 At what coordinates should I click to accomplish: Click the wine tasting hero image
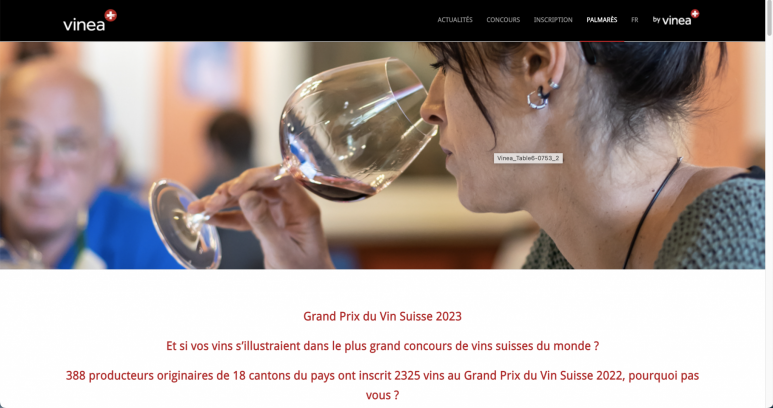383,155
